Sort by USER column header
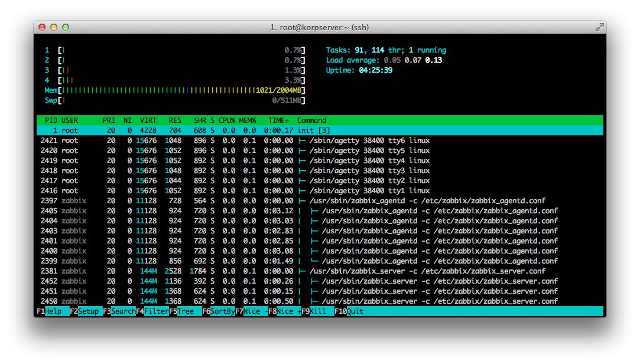Viewport: 640px width, 364px height. point(70,121)
